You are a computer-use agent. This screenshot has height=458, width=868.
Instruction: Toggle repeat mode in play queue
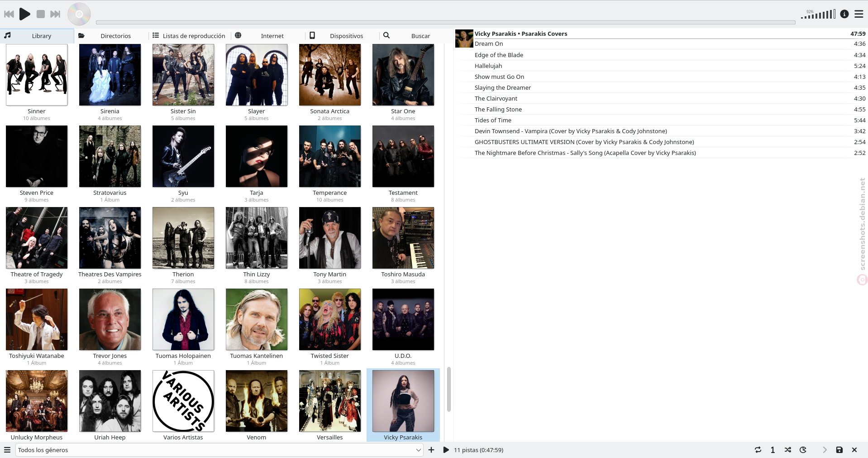tap(758, 450)
